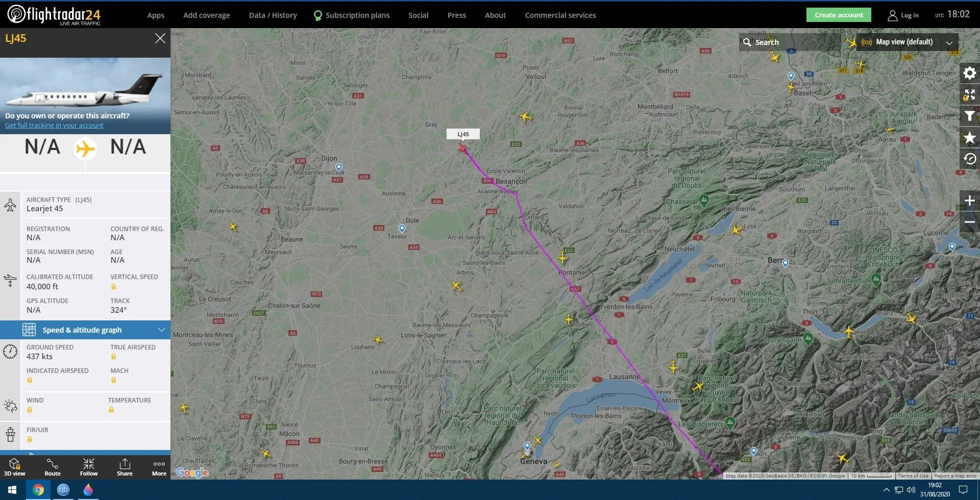The height and width of the screenshot is (500, 980).
Task: Open the 3D view of the aircraft
Action: 15,467
